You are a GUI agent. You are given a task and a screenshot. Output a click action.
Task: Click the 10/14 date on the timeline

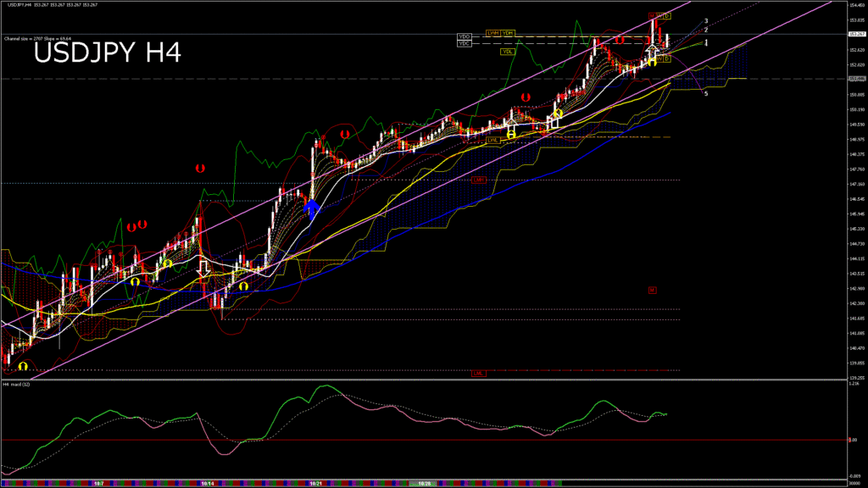[207, 483]
